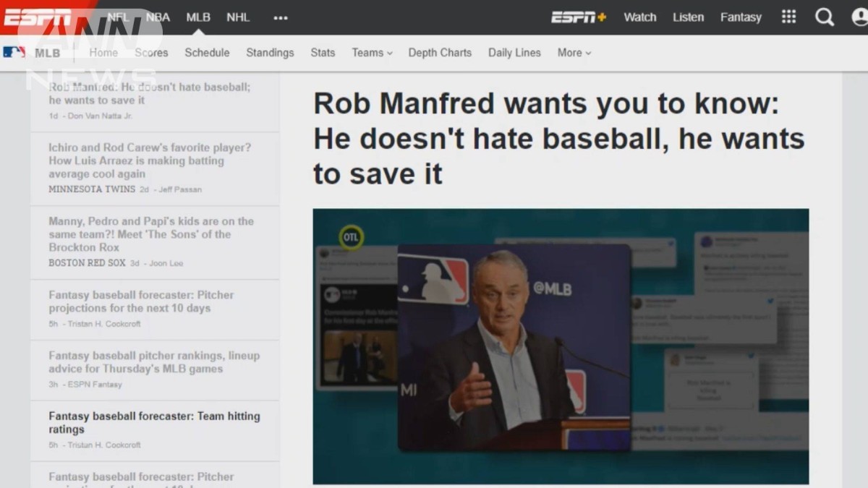Open the Depth Charts tab
The width and height of the screenshot is (868, 488).
point(440,53)
